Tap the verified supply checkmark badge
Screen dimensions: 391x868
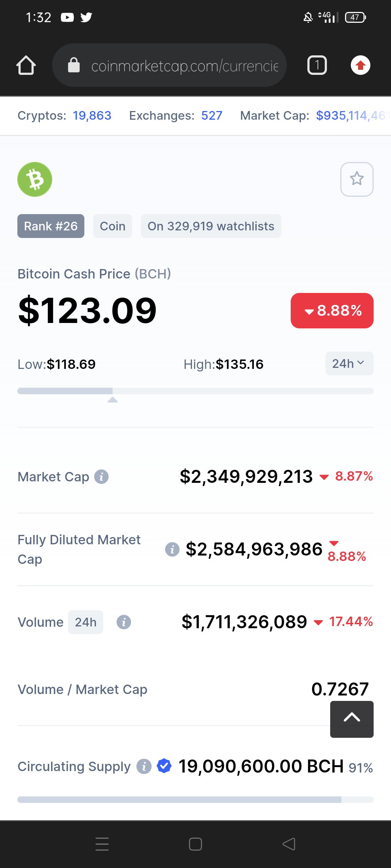point(164,766)
